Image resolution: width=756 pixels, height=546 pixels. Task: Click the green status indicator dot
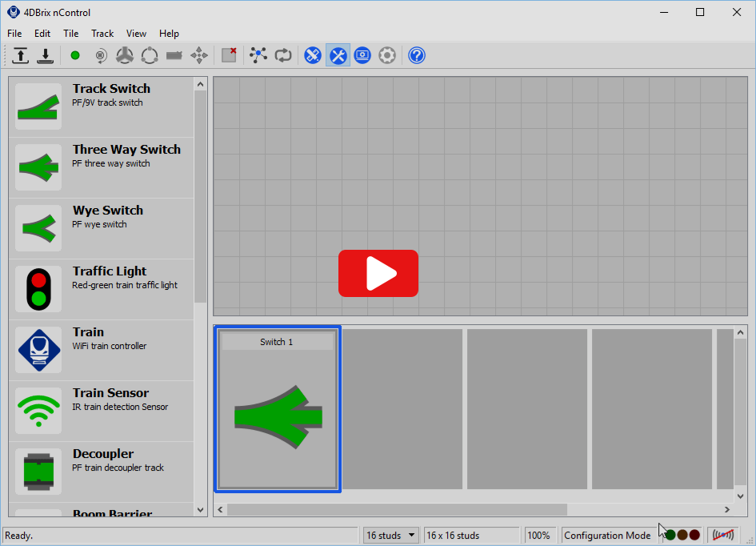point(670,535)
